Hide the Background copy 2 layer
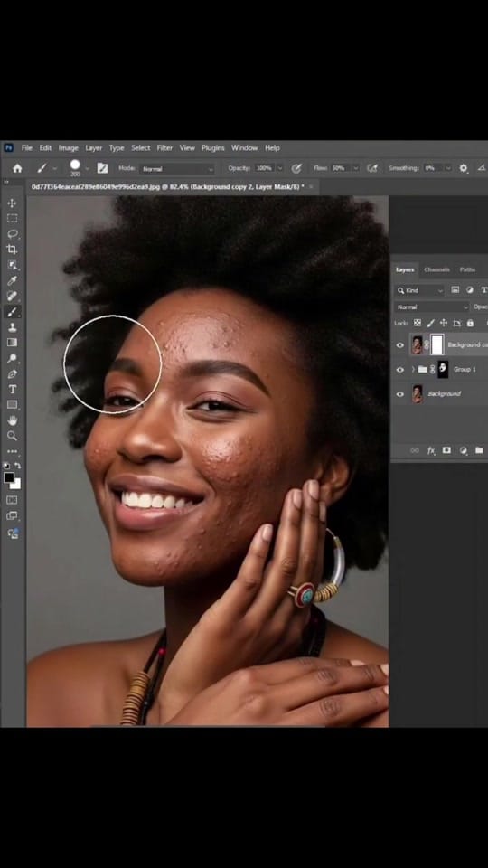 click(400, 345)
